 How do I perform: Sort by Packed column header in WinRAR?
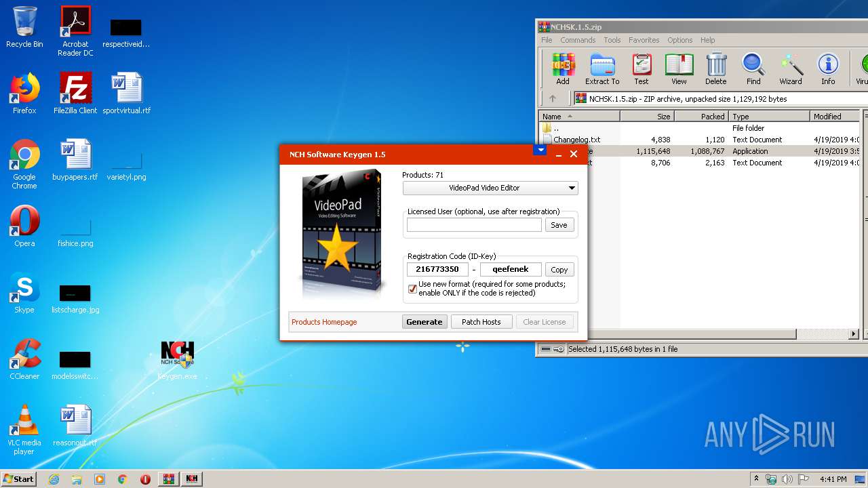(x=701, y=117)
